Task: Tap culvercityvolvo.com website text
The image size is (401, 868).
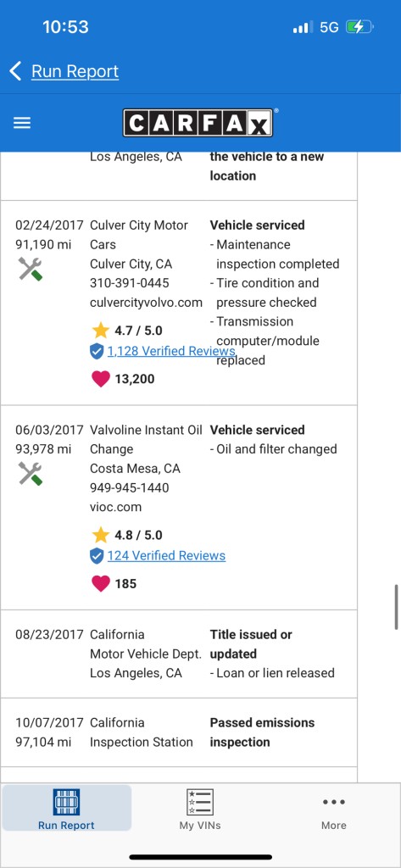Action: 146,303
